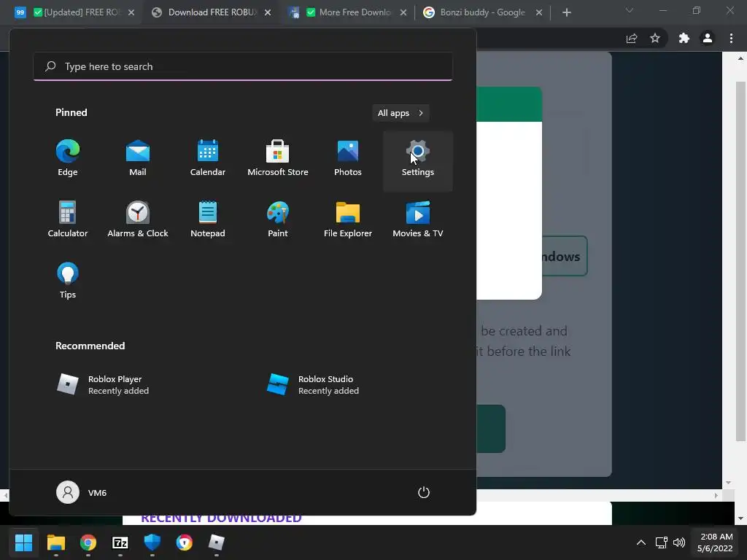Launch the Paint app

click(278, 220)
